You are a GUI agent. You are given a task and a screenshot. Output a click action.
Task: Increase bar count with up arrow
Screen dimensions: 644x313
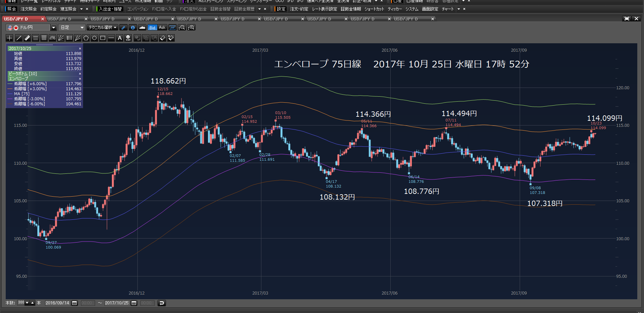(33, 303)
